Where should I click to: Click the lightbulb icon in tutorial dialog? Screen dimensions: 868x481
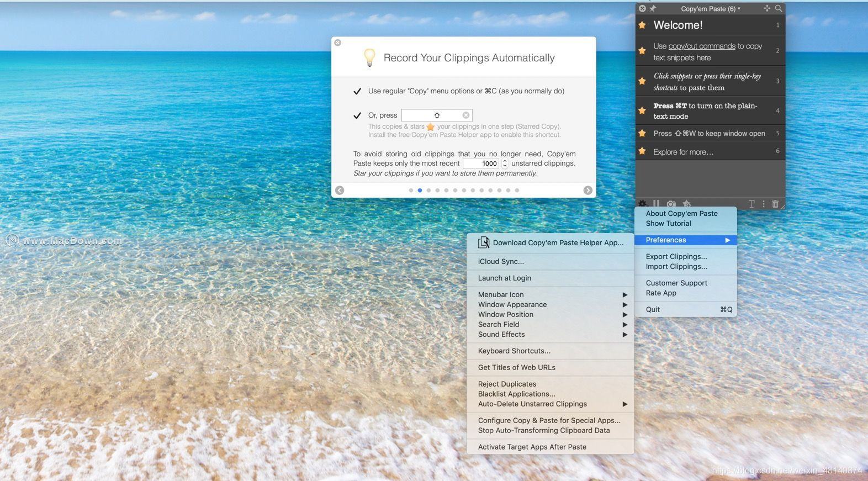tap(369, 57)
